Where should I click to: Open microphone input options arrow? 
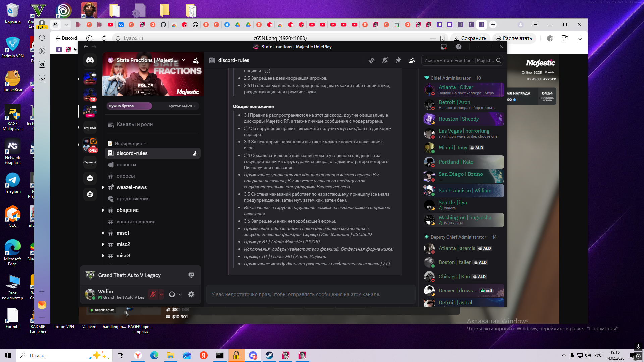[161, 294]
